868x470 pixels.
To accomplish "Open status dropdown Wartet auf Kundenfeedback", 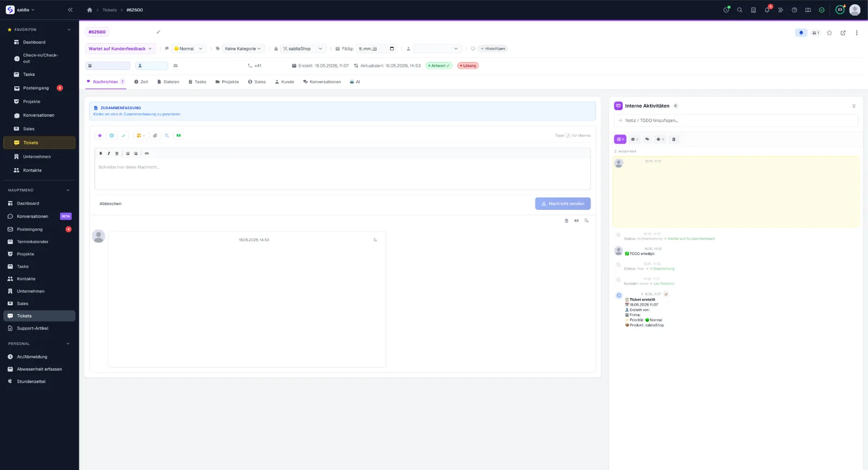I will [120, 49].
